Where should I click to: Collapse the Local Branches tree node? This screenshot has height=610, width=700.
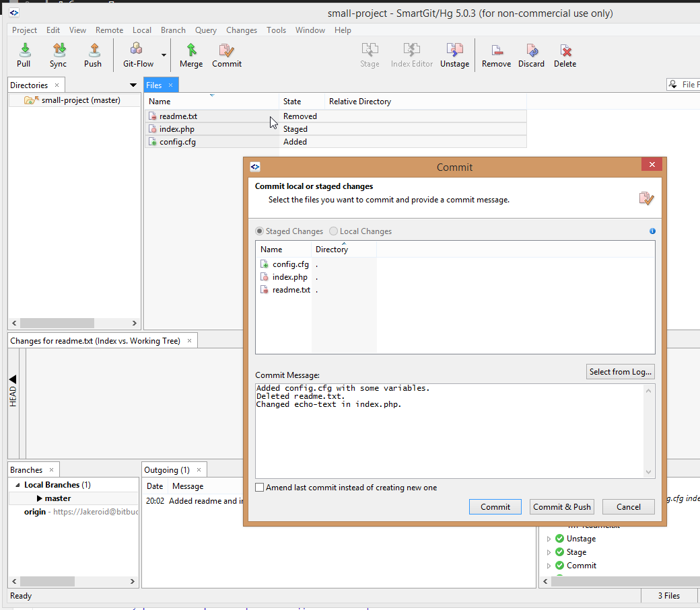(x=17, y=485)
